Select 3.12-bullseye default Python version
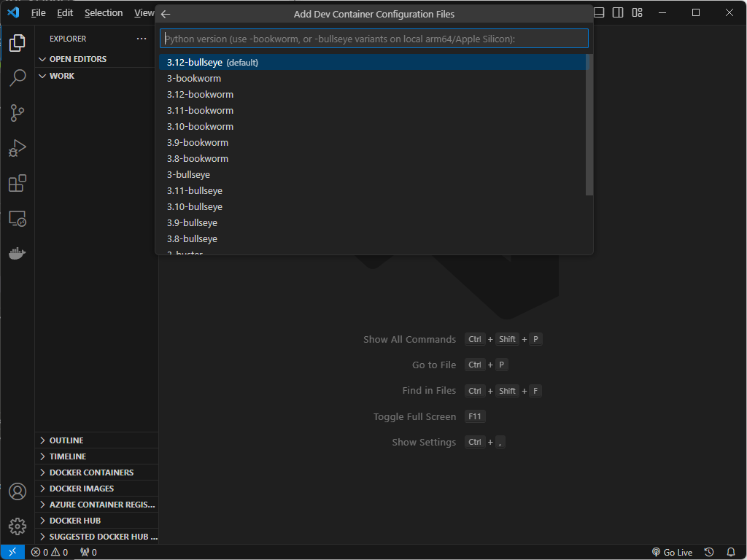Image resolution: width=747 pixels, height=560 pixels. pos(372,63)
